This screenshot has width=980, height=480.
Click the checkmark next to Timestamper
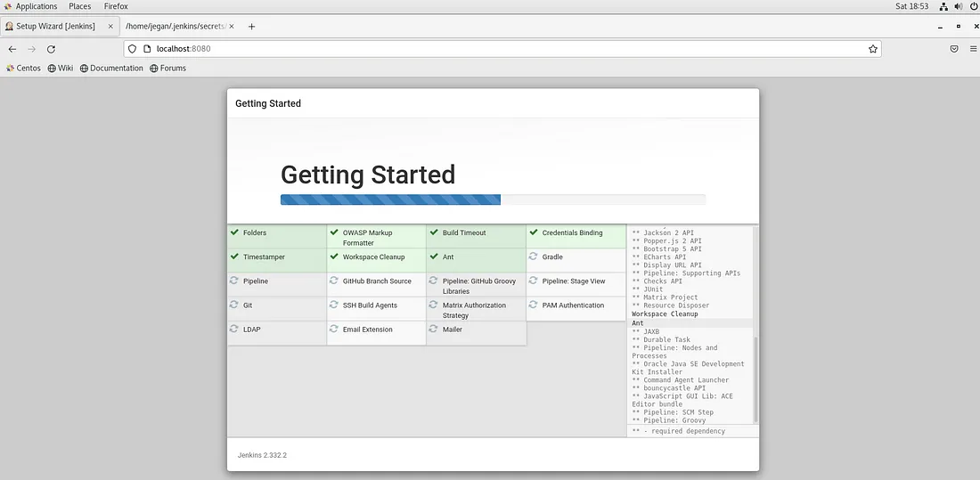click(234, 256)
